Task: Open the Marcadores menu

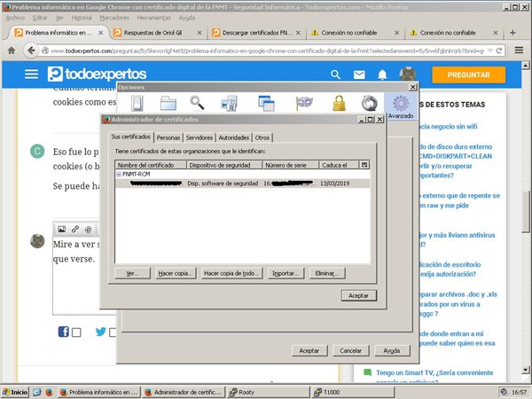Action: pyautogui.click(x=112, y=18)
